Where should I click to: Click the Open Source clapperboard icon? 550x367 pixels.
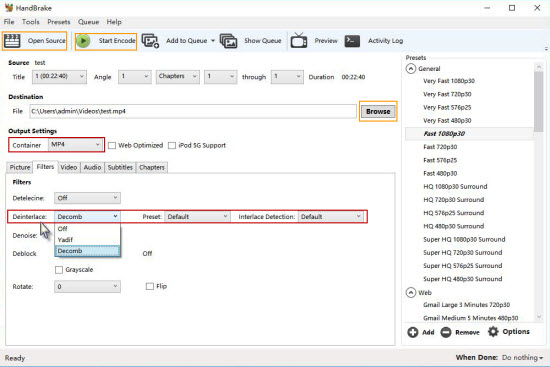[12, 41]
